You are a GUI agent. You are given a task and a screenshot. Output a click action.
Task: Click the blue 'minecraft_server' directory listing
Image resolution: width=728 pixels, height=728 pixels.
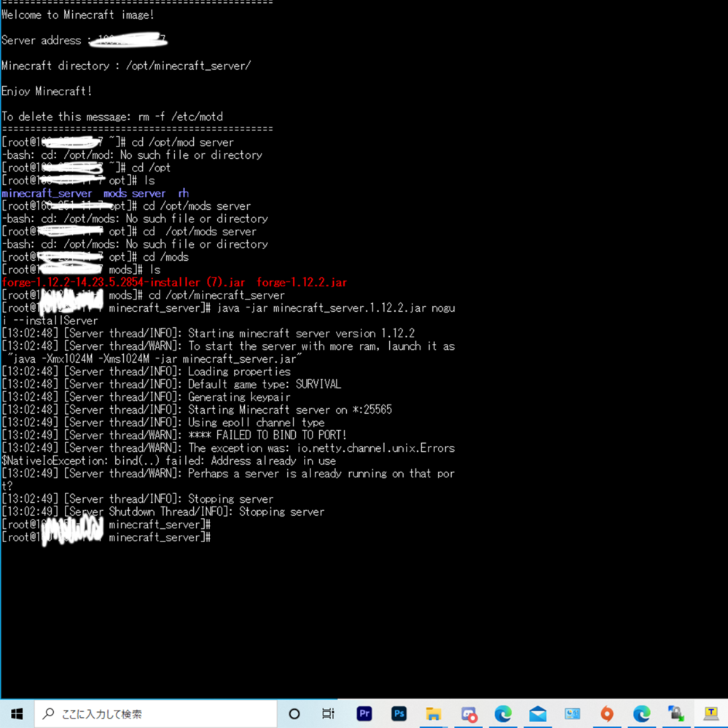47,193
